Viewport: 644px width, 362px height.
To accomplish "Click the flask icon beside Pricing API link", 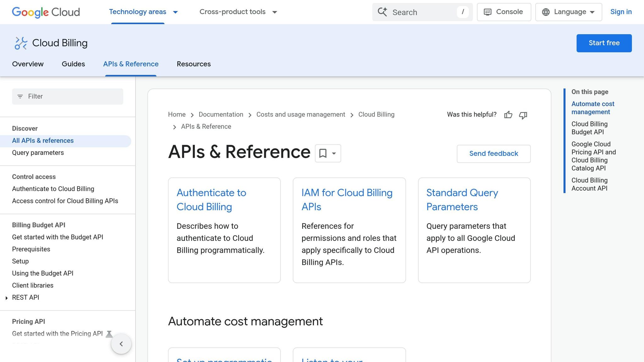I will point(109,334).
